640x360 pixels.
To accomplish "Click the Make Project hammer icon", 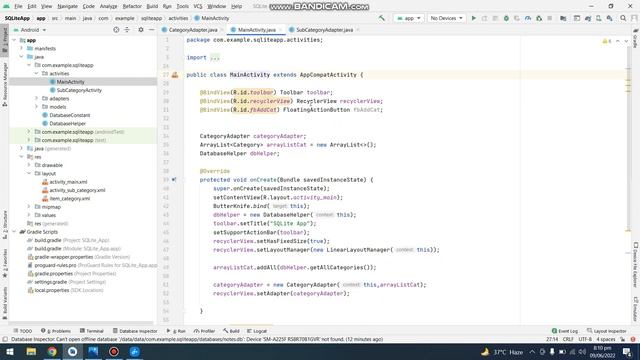I will coord(382,18).
